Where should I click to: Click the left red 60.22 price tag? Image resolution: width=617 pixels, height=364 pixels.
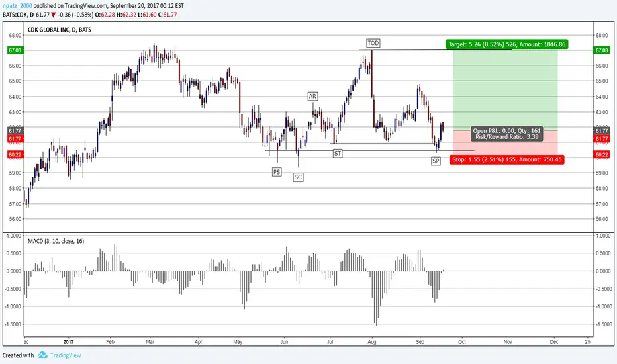click(x=15, y=155)
